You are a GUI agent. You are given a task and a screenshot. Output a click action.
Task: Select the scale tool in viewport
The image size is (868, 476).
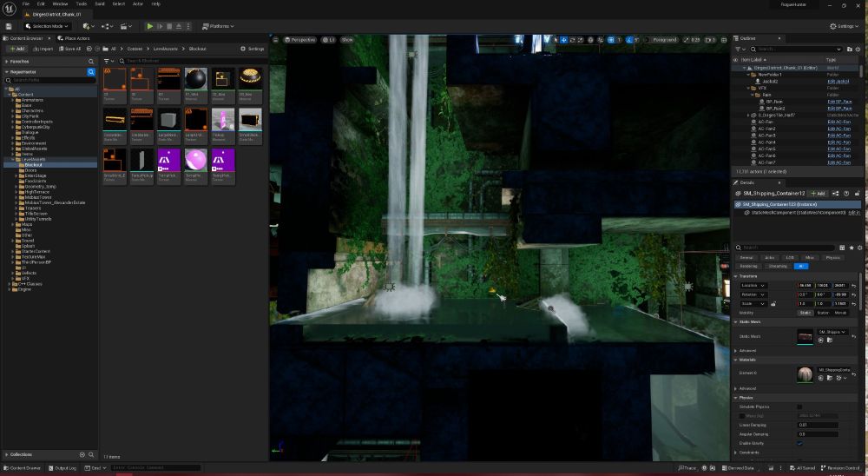click(x=580, y=40)
